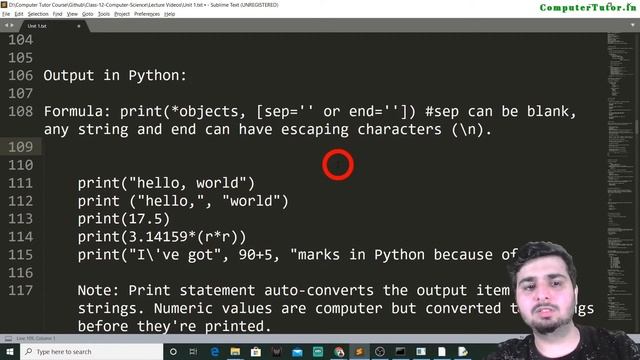Open Cortana from the taskbar
640x360 pixels.
point(173,351)
